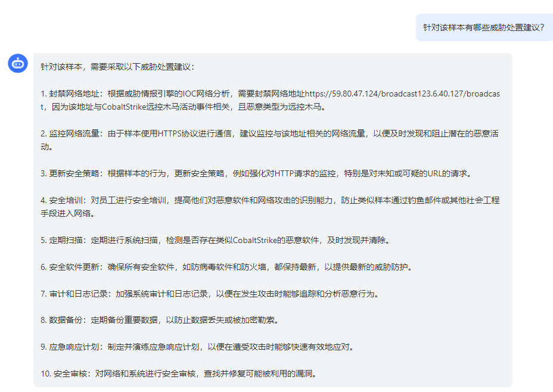Click the intro line 针对该样本,需要采取以下威胁处置建议

coord(117,67)
